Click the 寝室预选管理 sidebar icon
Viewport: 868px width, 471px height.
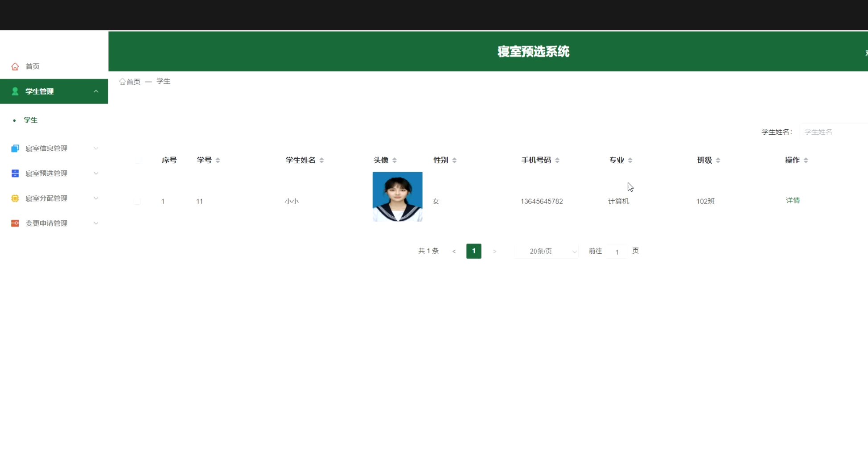click(15, 174)
